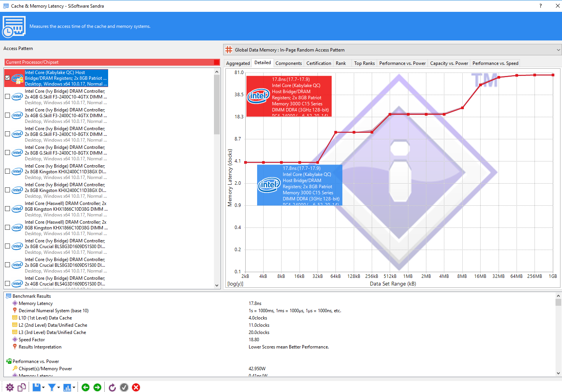Open the Components tab

tap(288, 63)
